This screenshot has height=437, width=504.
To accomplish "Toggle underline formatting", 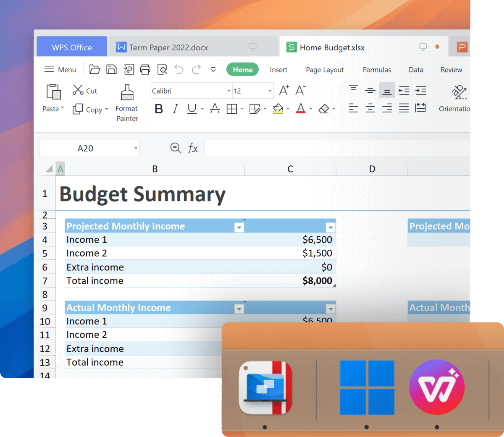I will (x=192, y=109).
